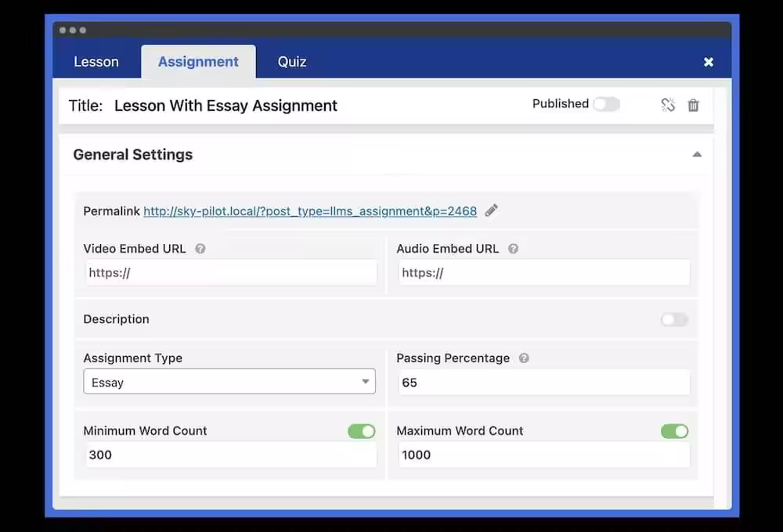Click the Passing Percentage help icon
783x532 pixels.
click(x=524, y=358)
